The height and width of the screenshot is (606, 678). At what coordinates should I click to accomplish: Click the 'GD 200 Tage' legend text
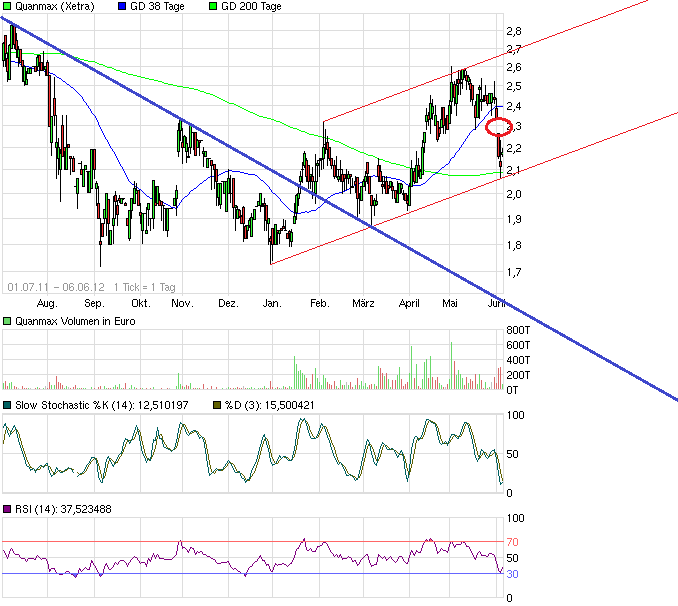pos(250,7)
